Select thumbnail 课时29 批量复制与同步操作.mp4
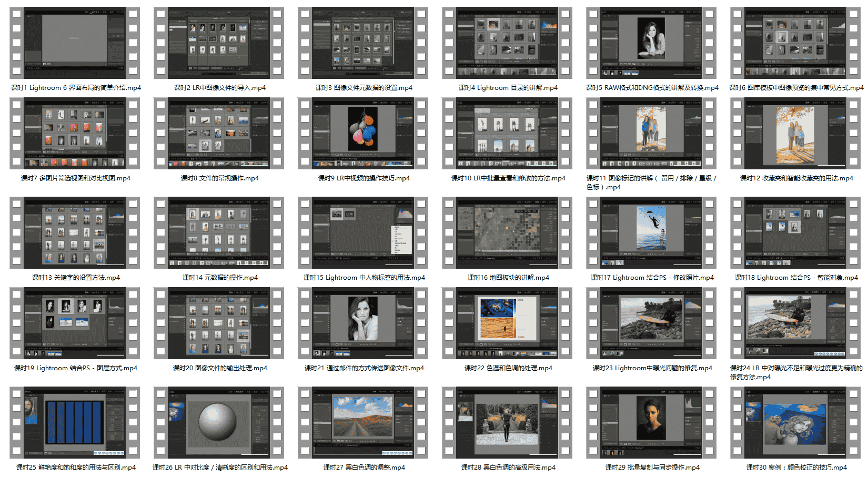This screenshot has height=477, width=868. click(651, 422)
